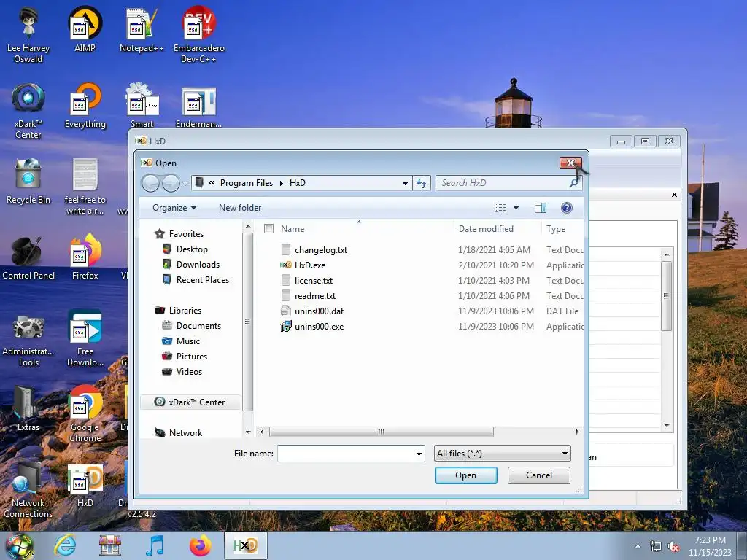Open the Organize dropdown menu
Viewport: 747px width, 560px height.
(x=174, y=208)
